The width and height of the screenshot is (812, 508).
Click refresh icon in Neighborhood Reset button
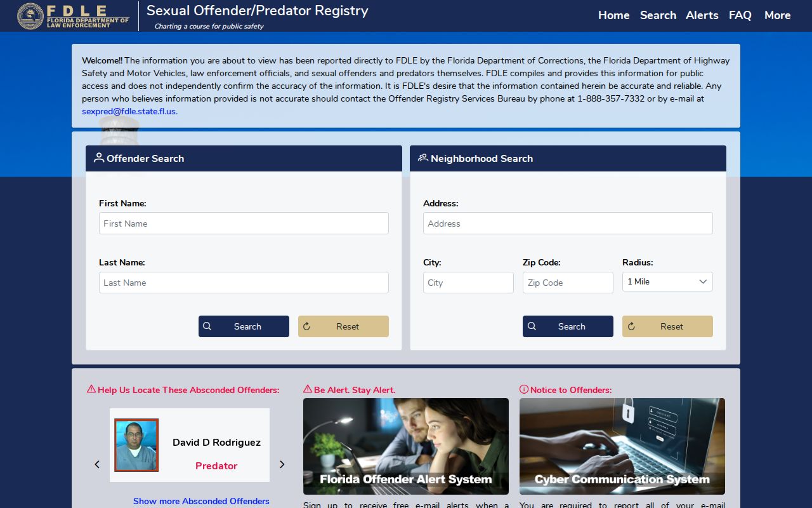pos(631,326)
